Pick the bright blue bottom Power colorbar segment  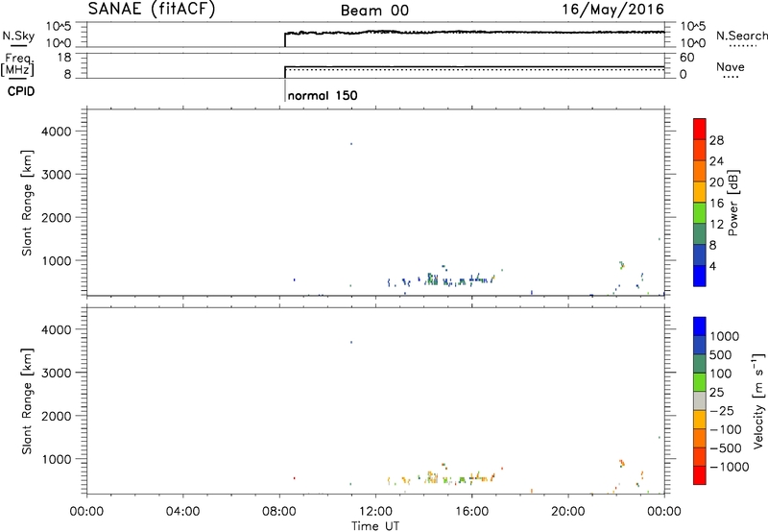[700, 276]
